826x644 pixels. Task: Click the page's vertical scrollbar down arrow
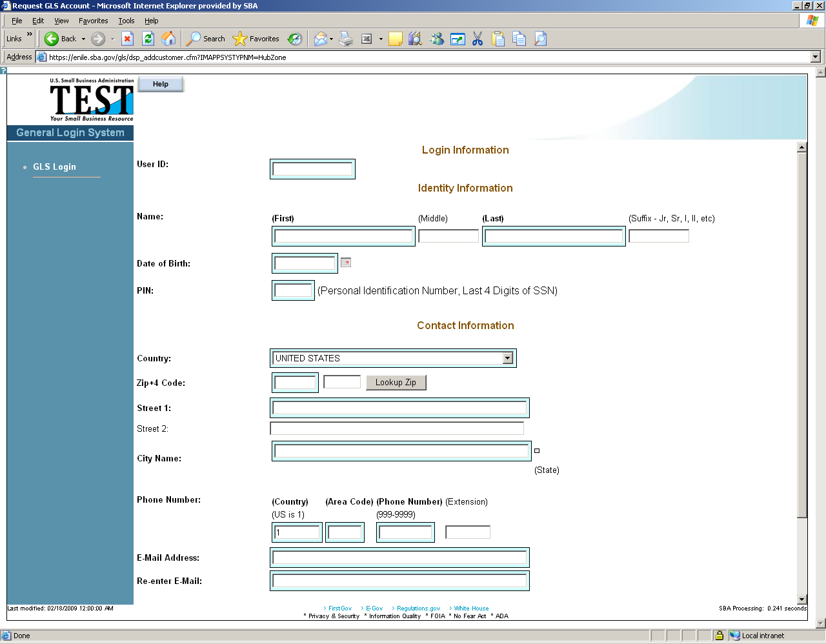tap(801, 599)
